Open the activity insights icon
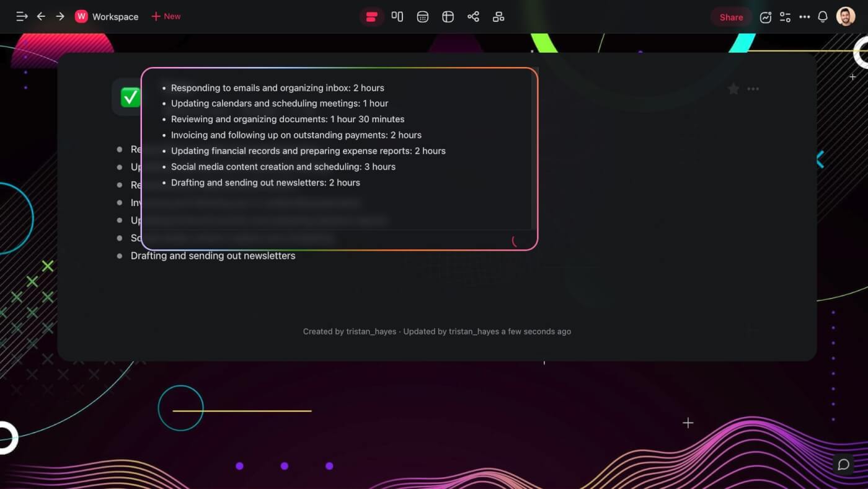 pyautogui.click(x=765, y=17)
